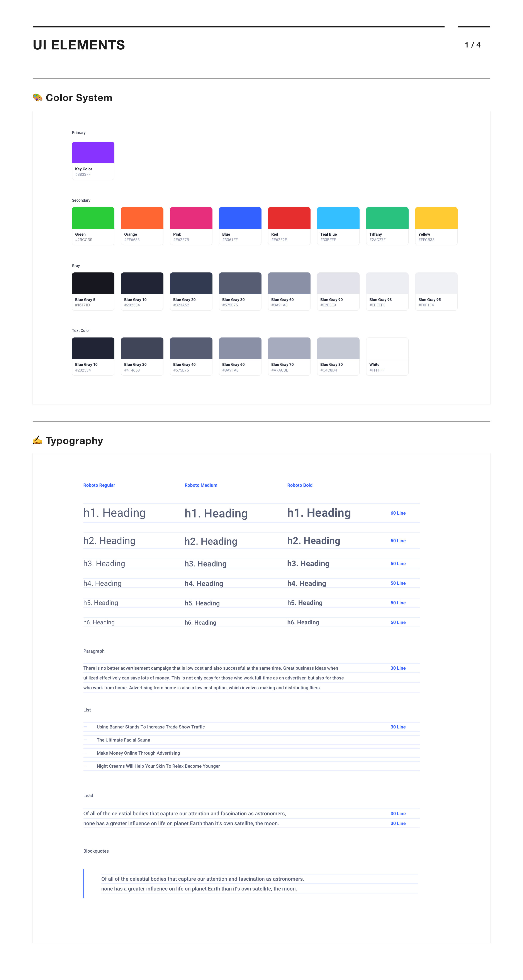The height and width of the screenshot is (980, 523).
Task: Click the Yellow #FFCB33 swatch
Action: [436, 218]
